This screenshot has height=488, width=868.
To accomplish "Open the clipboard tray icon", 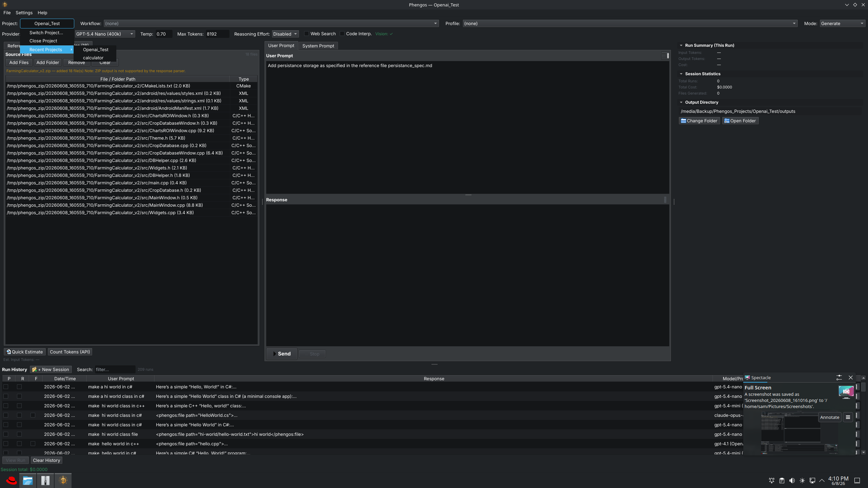I will [x=782, y=481].
